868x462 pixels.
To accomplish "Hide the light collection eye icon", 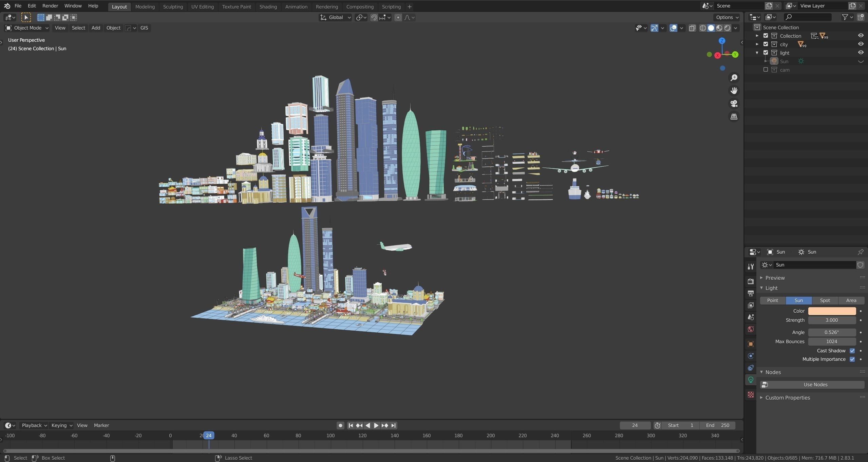I will click(861, 52).
